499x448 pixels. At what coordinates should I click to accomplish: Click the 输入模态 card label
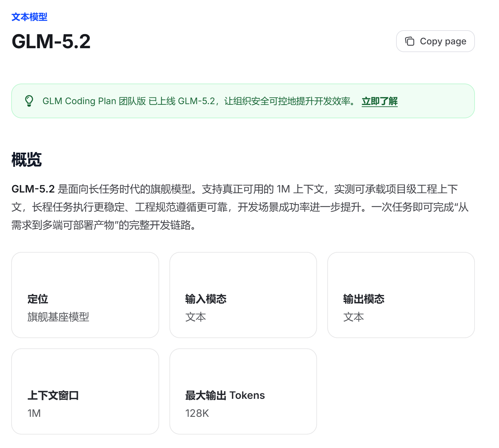tap(206, 299)
